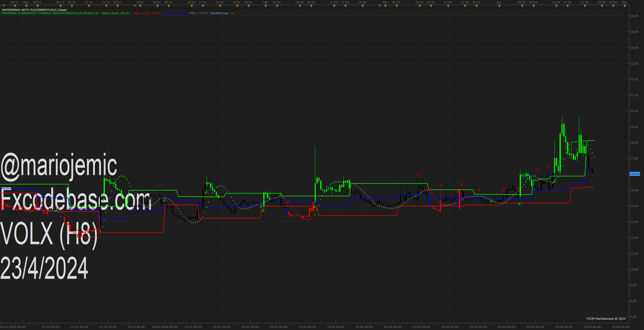This screenshot has width=644, height=330.
Task: Click the yellow marker under 29.01
Action: 249,6
